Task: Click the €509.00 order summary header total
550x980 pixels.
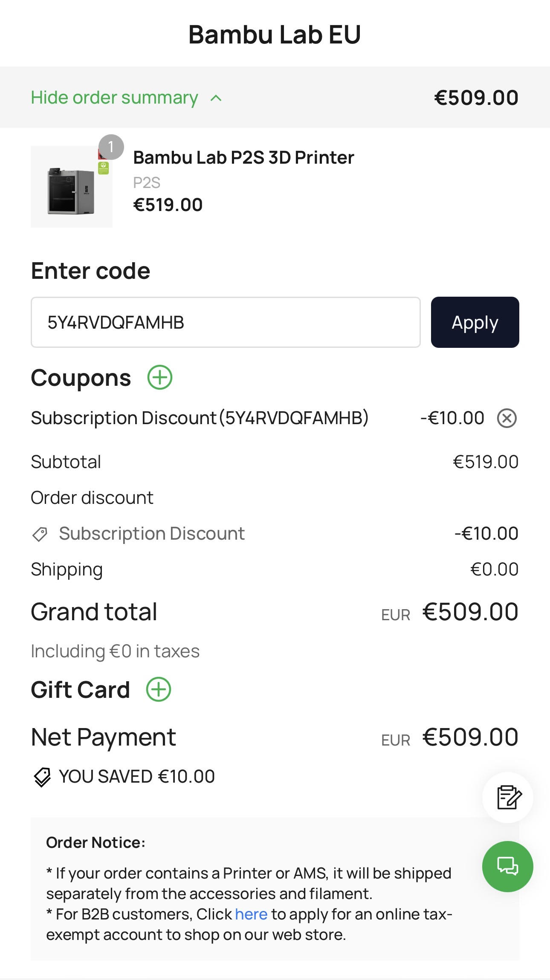Action: (476, 98)
